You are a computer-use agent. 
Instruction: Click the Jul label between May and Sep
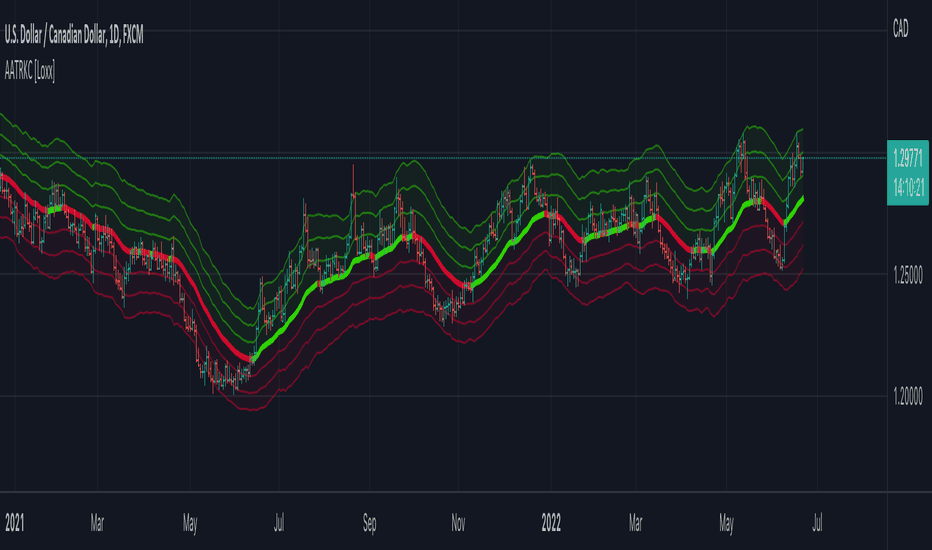tap(279, 523)
